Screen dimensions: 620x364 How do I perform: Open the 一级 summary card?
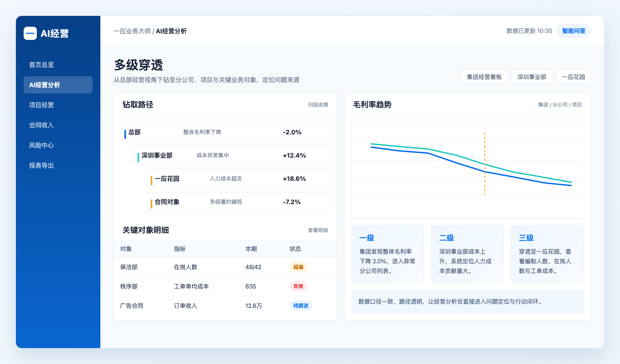pos(387,254)
